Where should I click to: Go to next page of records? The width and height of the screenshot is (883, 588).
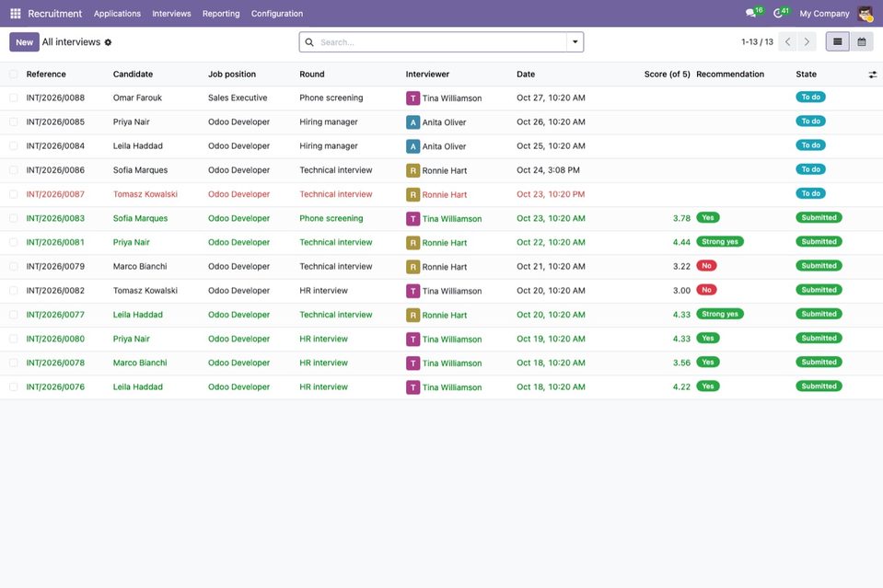807,41
